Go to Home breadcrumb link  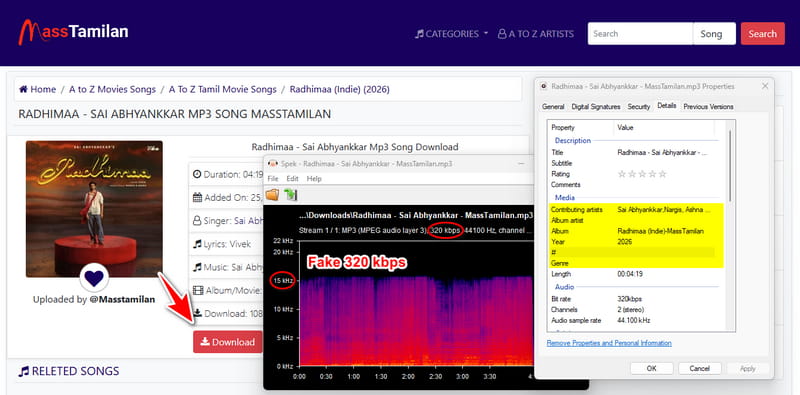pos(37,89)
